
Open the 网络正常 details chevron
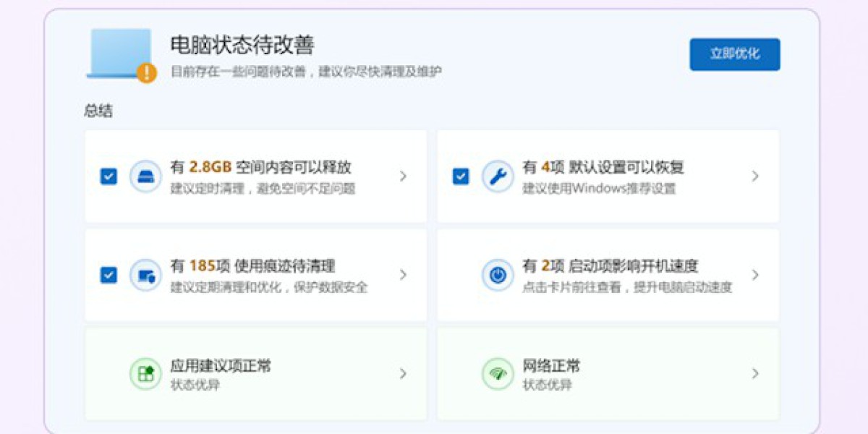(x=755, y=373)
